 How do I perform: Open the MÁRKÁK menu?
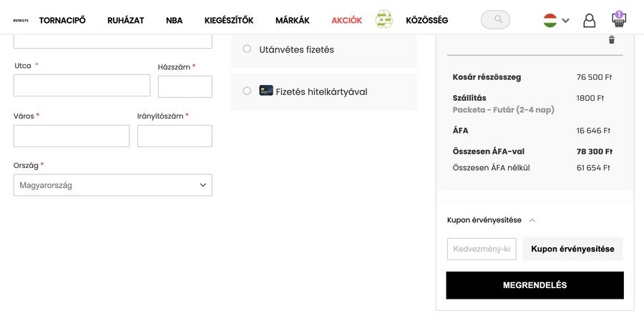(x=292, y=20)
